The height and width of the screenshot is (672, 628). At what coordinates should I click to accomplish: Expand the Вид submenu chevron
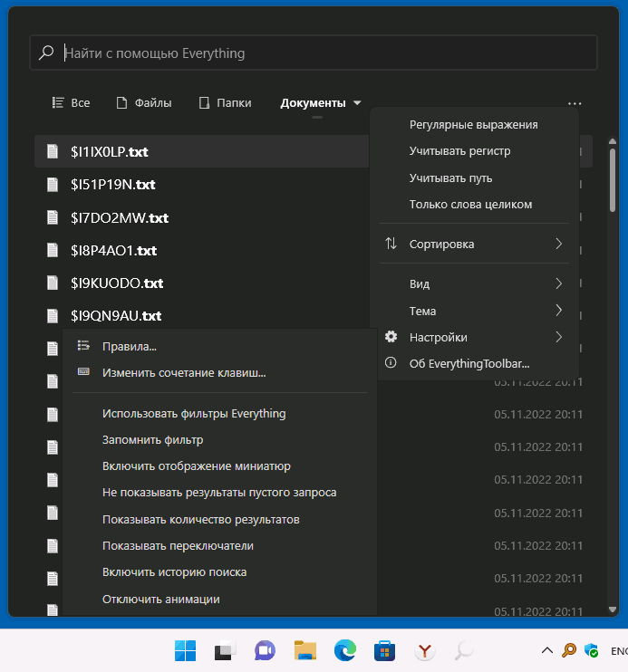558,283
